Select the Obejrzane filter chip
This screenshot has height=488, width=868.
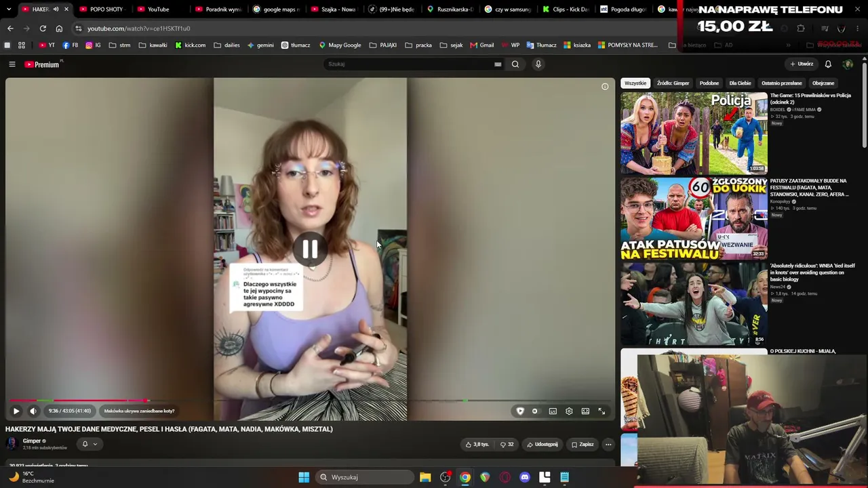click(x=823, y=83)
